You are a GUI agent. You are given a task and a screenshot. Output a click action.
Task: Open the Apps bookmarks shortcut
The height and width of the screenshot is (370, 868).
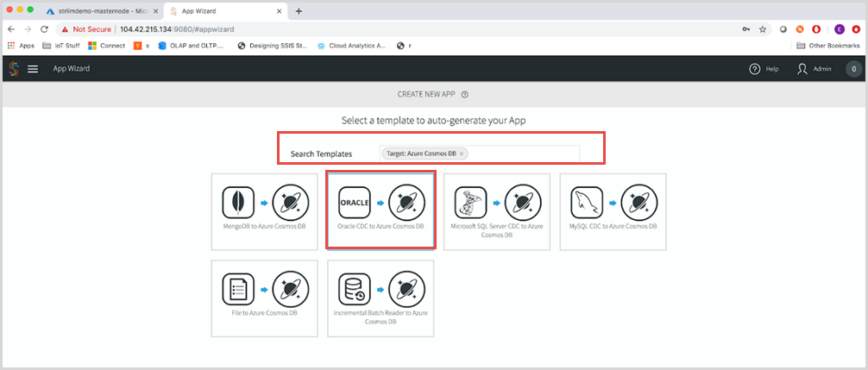[21, 46]
